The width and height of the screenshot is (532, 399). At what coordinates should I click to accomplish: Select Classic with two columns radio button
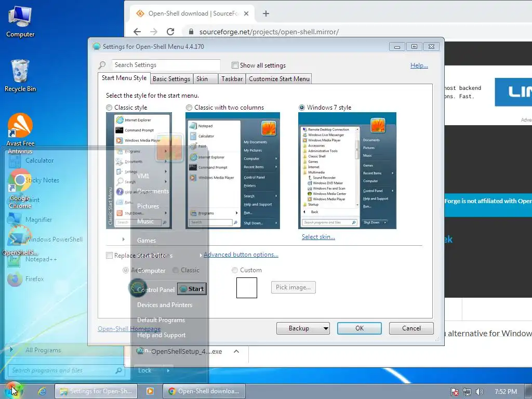(189, 108)
